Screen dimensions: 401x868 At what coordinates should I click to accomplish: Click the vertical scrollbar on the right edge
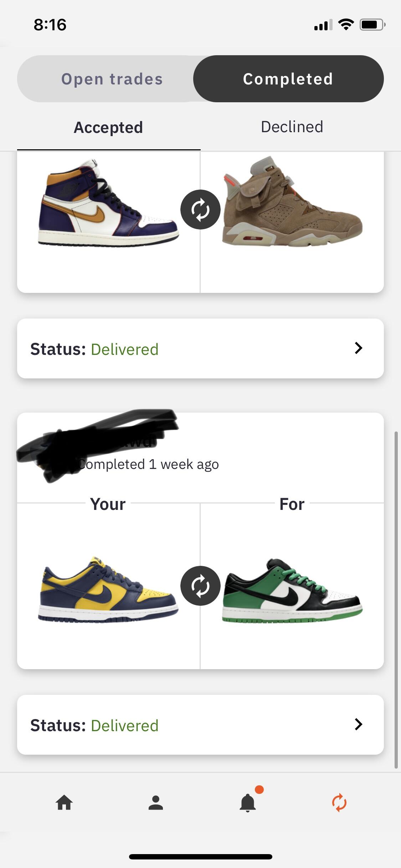tap(396, 599)
